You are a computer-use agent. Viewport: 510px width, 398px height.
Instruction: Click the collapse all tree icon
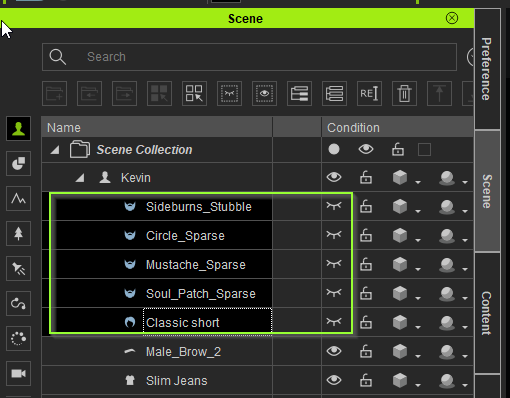pos(334,93)
